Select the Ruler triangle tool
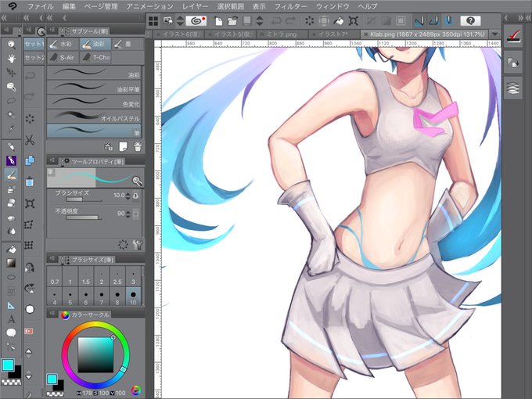The width and height of the screenshot is (532, 399). [11, 305]
